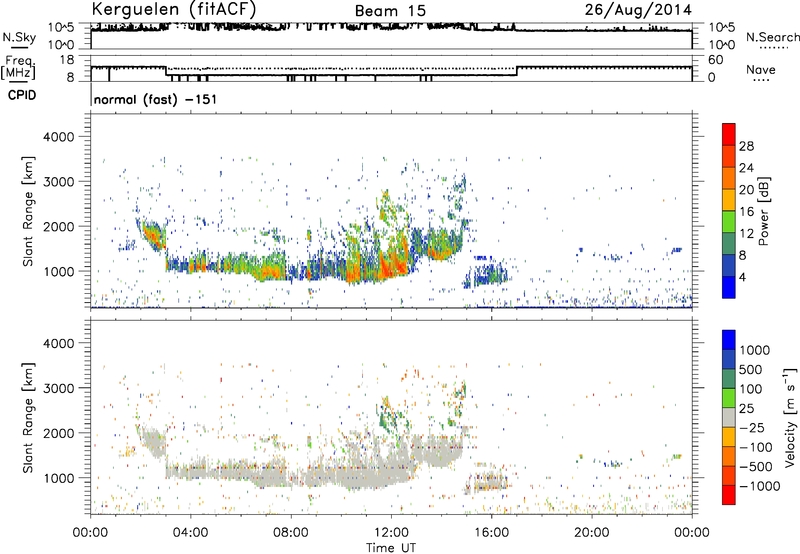Select the "1000" tick of the velocity panel range axis

(x=59, y=478)
